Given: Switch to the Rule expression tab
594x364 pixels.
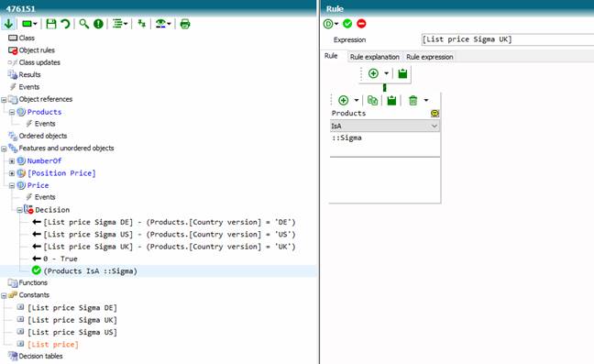Looking at the screenshot, I should coord(430,57).
